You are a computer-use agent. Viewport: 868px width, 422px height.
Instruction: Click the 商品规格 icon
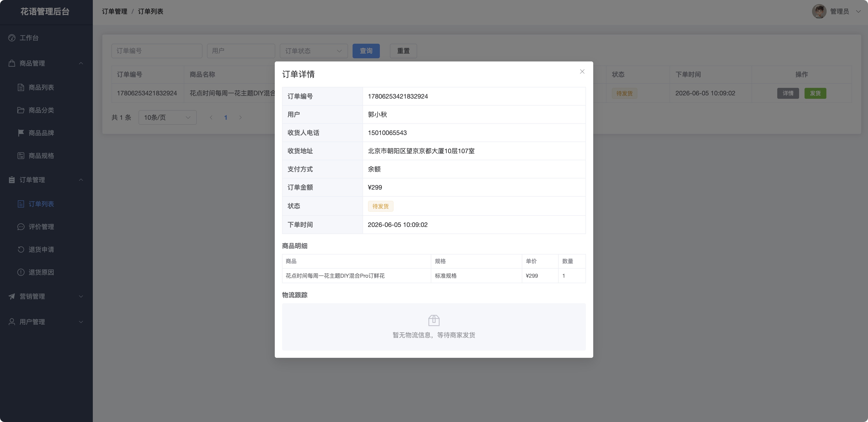click(21, 156)
